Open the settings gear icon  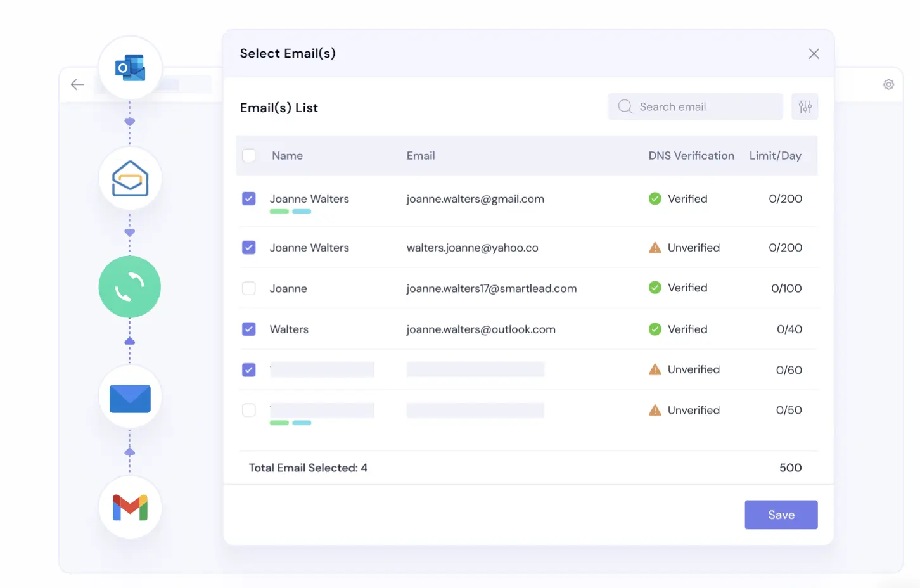click(888, 84)
